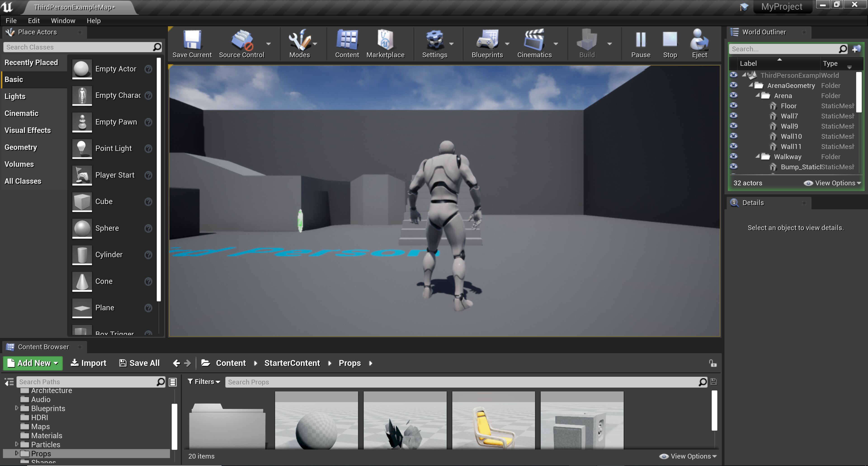868x466 pixels.
Task: Click the Modes toolbar icon
Action: [299, 43]
